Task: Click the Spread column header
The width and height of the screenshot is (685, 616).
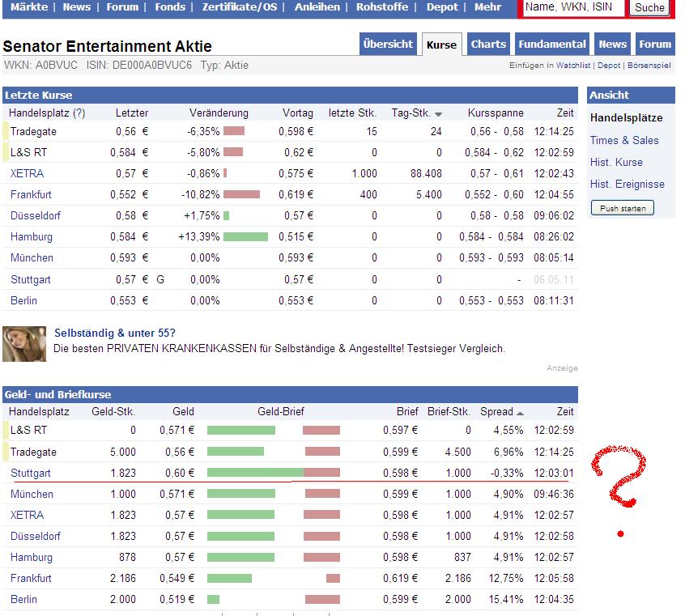Action: pyautogui.click(x=496, y=411)
